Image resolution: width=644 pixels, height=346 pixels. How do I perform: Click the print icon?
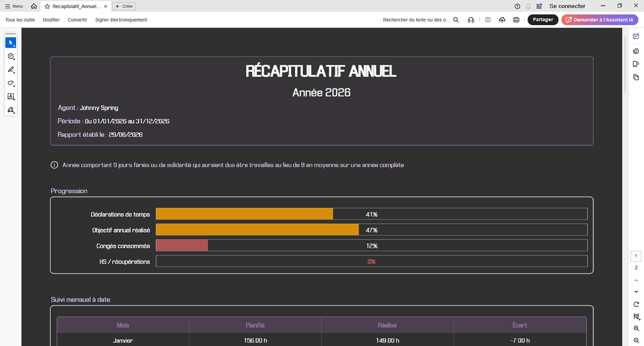[516, 20]
